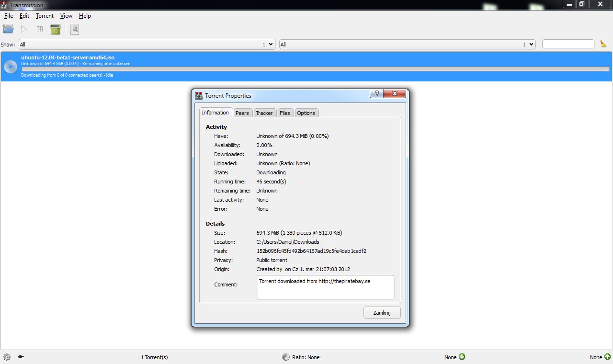This screenshot has width=613, height=364.
Task: Expand the second All filter dropdown
Action: (407, 44)
